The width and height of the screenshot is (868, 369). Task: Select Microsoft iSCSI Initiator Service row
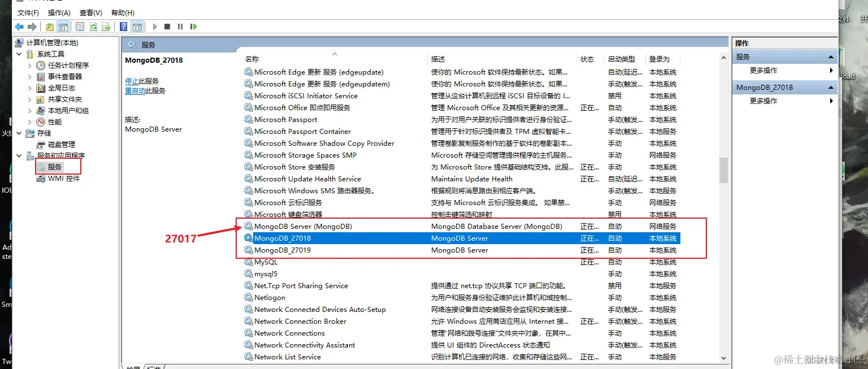[462, 96]
